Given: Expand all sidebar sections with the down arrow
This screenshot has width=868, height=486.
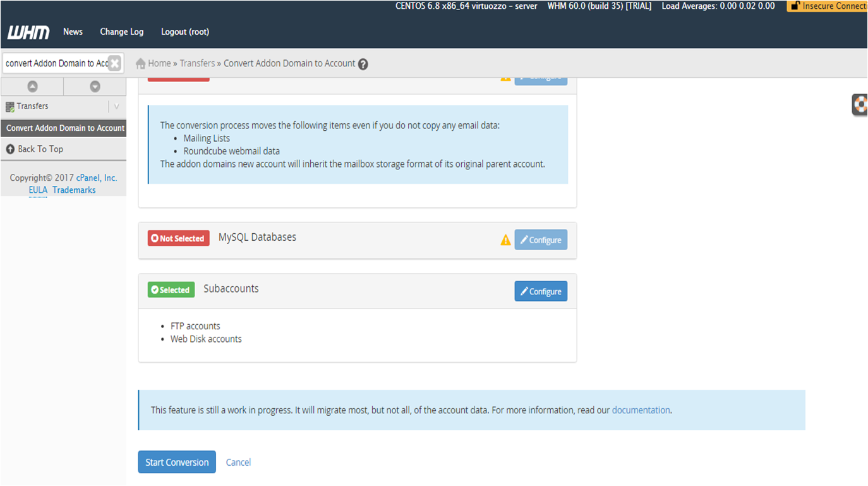Looking at the screenshot, I should click(95, 87).
